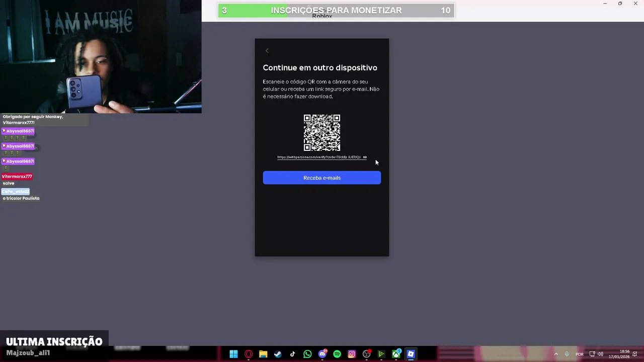
Task: Close the Roblox window
Action: point(634,4)
